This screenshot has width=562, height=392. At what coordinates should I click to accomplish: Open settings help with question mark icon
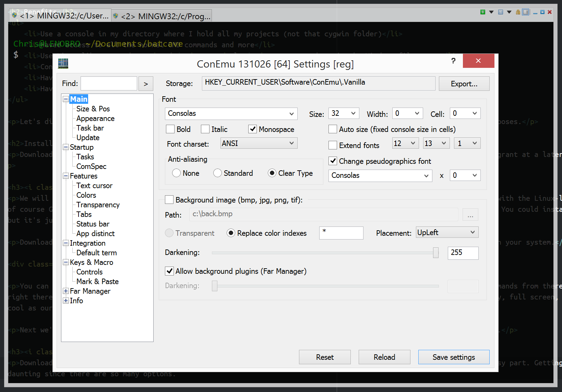coord(453,61)
